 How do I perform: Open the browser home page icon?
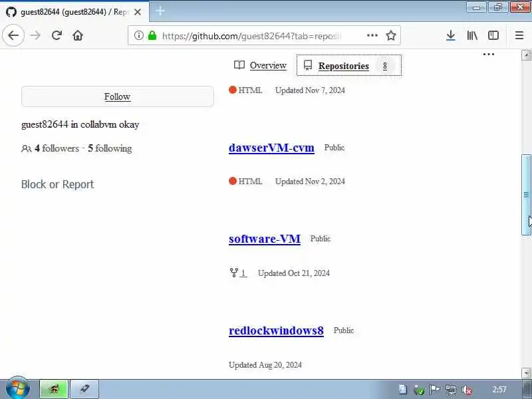pyautogui.click(x=78, y=35)
